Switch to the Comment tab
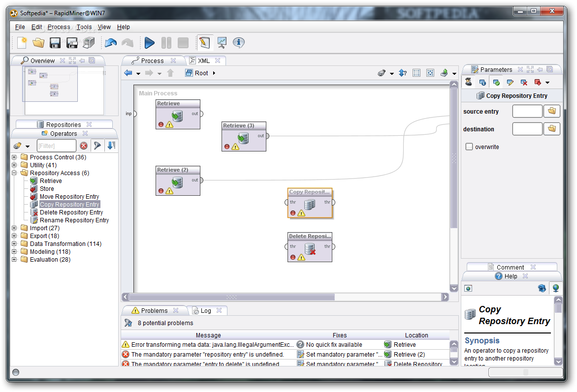 click(510, 268)
